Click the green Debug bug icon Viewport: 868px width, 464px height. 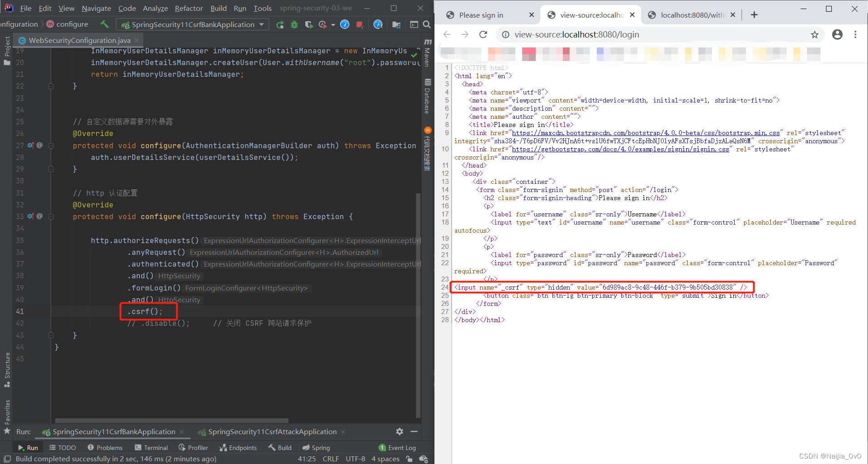[294, 24]
